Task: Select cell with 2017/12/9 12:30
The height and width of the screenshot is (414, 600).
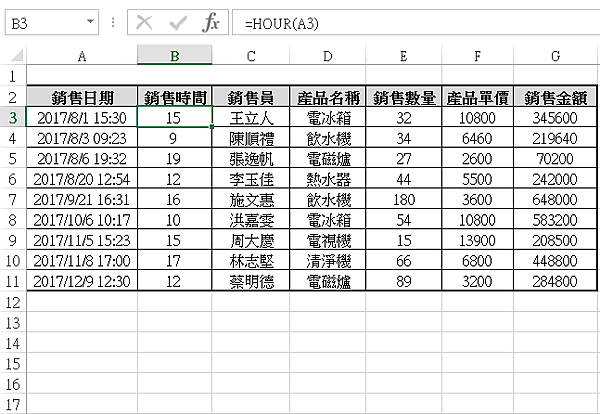Action: [x=82, y=281]
